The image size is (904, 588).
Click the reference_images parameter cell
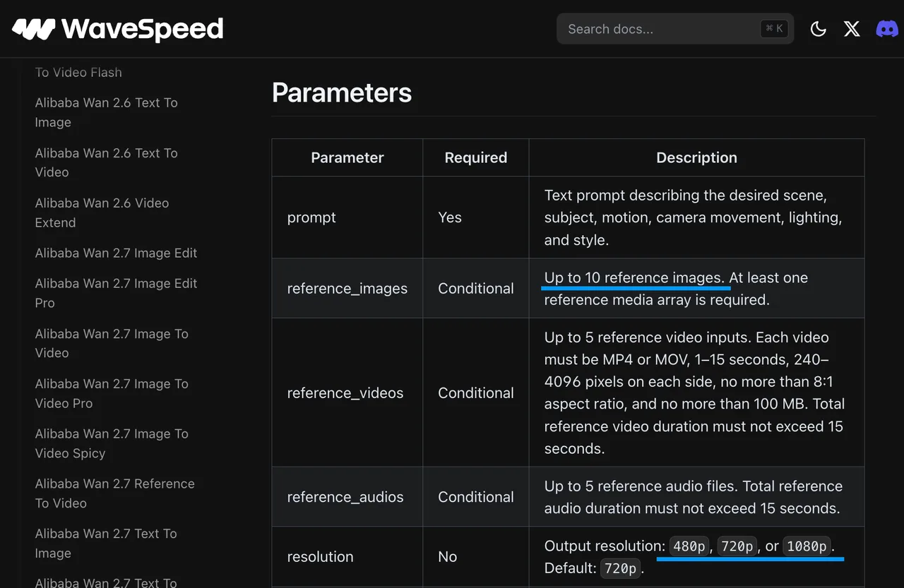[347, 288]
